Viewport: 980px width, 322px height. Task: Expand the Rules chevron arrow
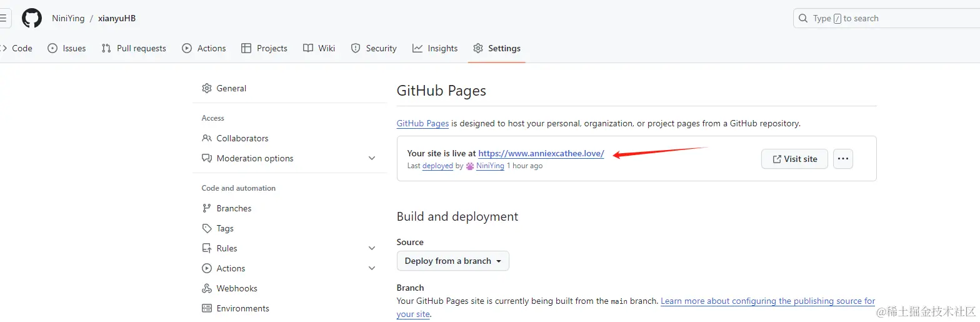[x=372, y=248]
